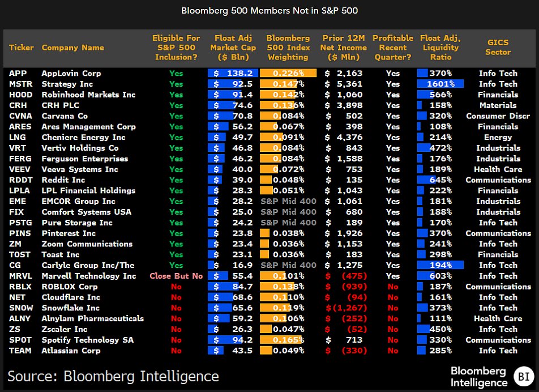This screenshot has width=539, height=392.
Task: Click the 1601% liquidity ratio bar
Action: pyautogui.click(x=440, y=84)
